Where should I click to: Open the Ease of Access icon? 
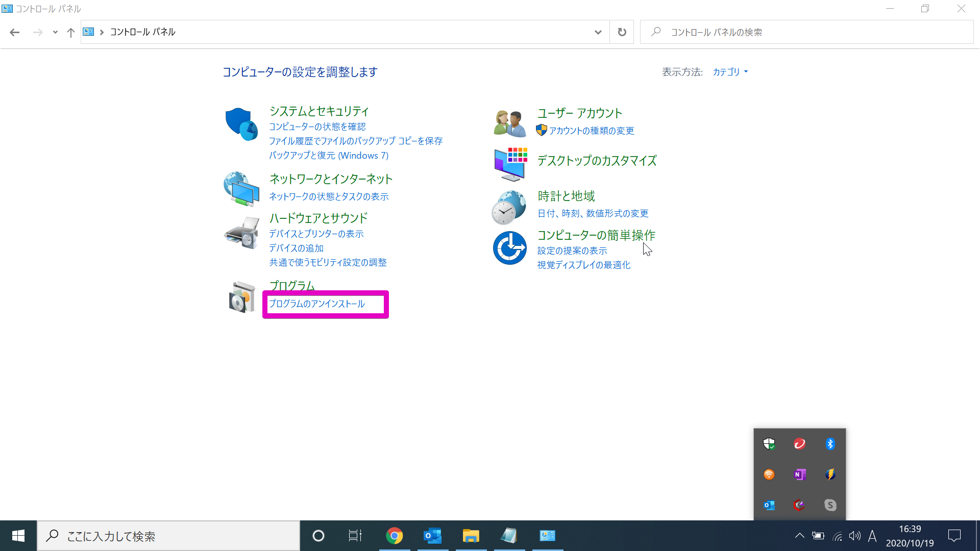(x=509, y=248)
